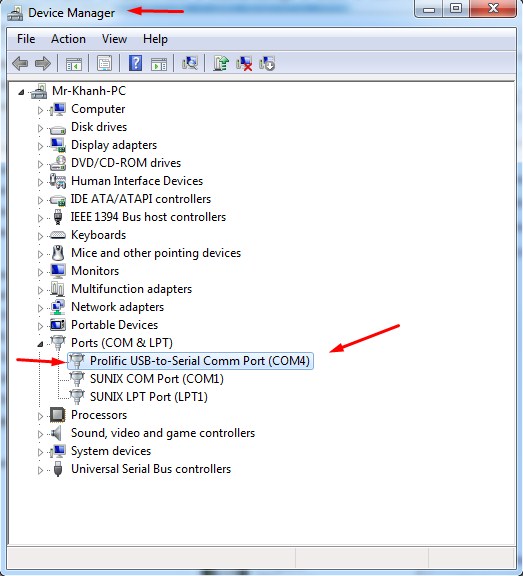Click the Back arrow toolbar icon
The width and height of the screenshot is (523, 576).
tap(20, 64)
